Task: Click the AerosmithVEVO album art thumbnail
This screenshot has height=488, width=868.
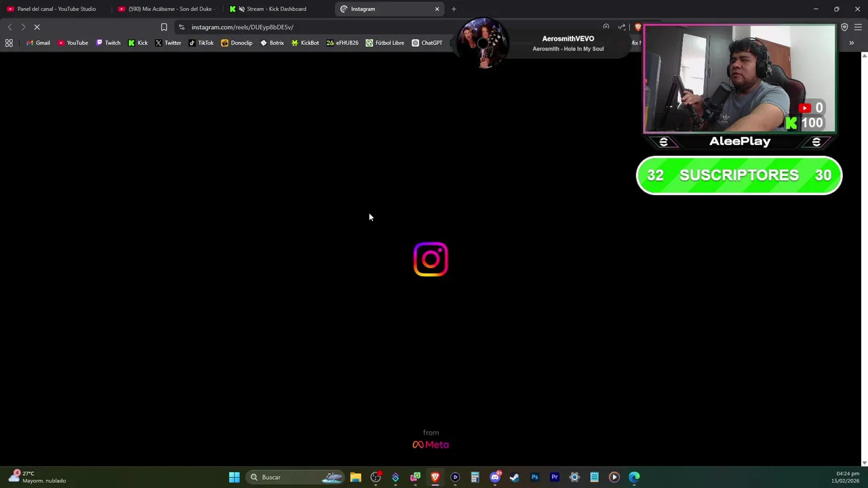Action: [x=482, y=43]
